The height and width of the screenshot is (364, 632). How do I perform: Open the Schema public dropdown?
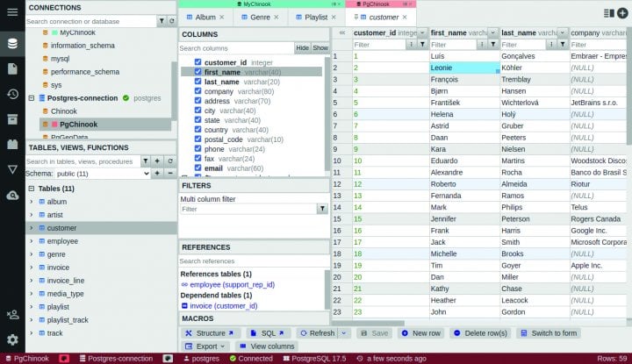tap(102, 174)
